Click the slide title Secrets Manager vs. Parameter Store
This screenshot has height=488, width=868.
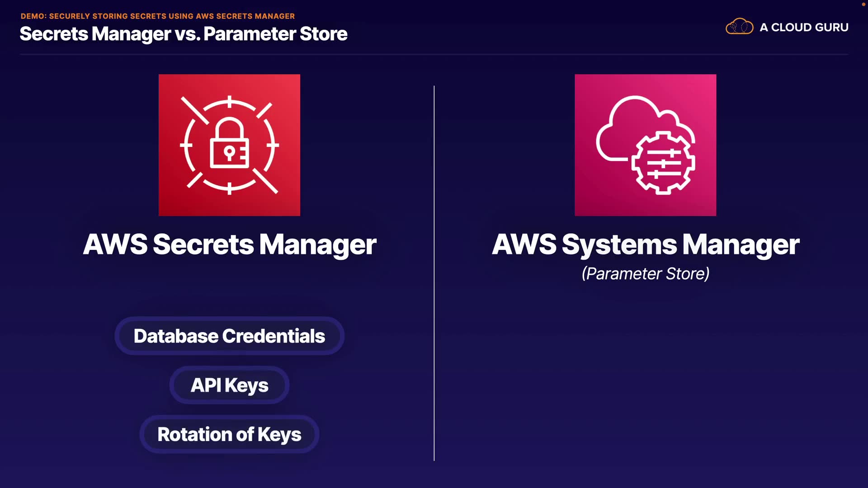pos(183,34)
